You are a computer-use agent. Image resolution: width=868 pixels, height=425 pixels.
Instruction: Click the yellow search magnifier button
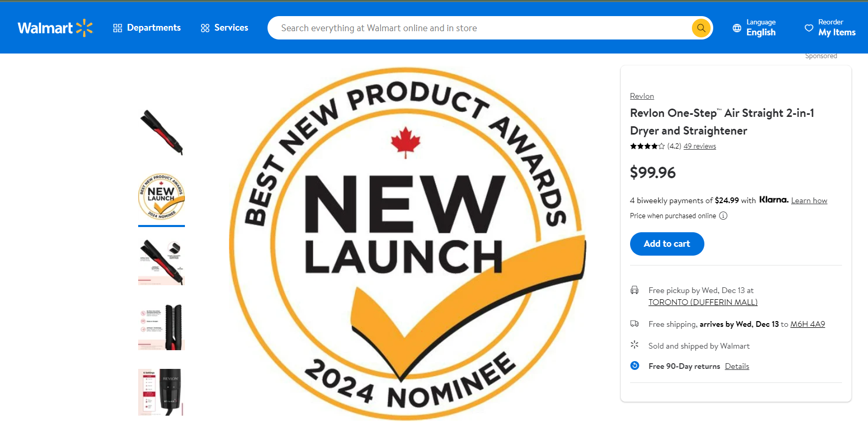coord(701,28)
